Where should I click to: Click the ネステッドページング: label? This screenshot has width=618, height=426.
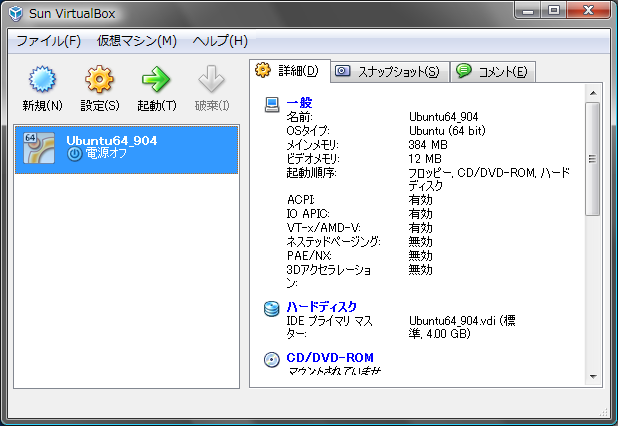[x=333, y=242]
